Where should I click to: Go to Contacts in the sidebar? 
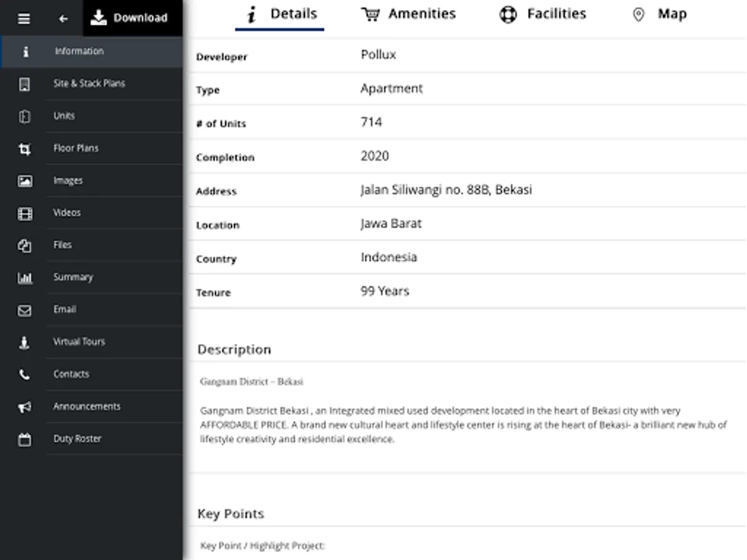pos(71,374)
